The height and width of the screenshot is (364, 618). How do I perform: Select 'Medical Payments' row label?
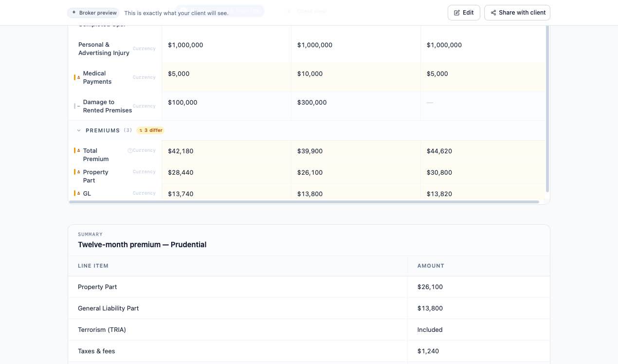coord(97,77)
